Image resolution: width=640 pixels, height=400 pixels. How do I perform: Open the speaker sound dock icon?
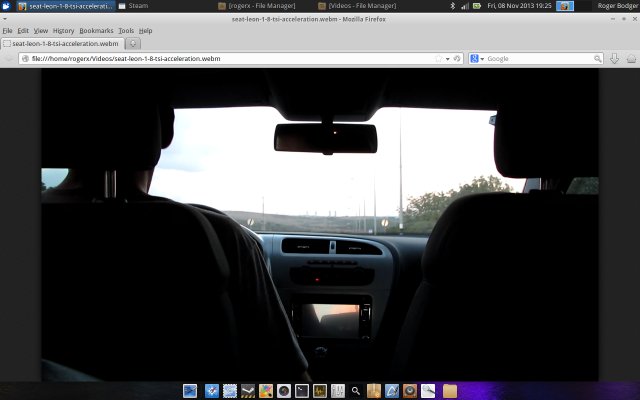point(410,391)
